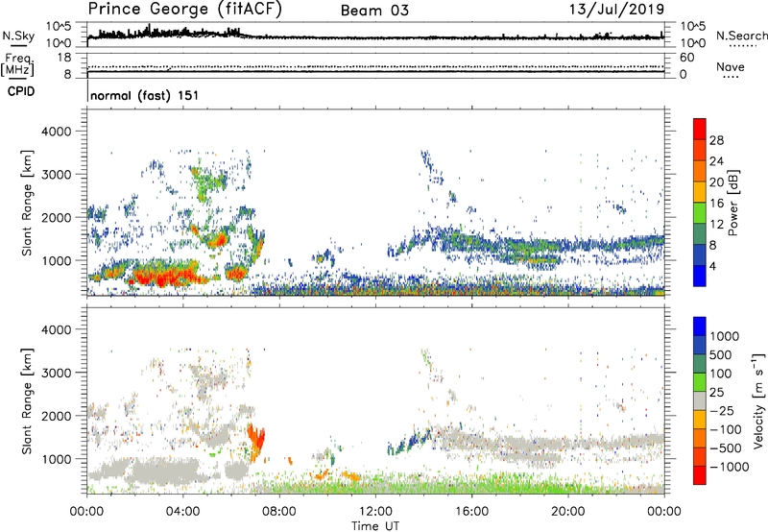The width and height of the screenshot is (768, 532).
Task: Click the '3000' tick in the power panel
Action: [x=57, y=175]
